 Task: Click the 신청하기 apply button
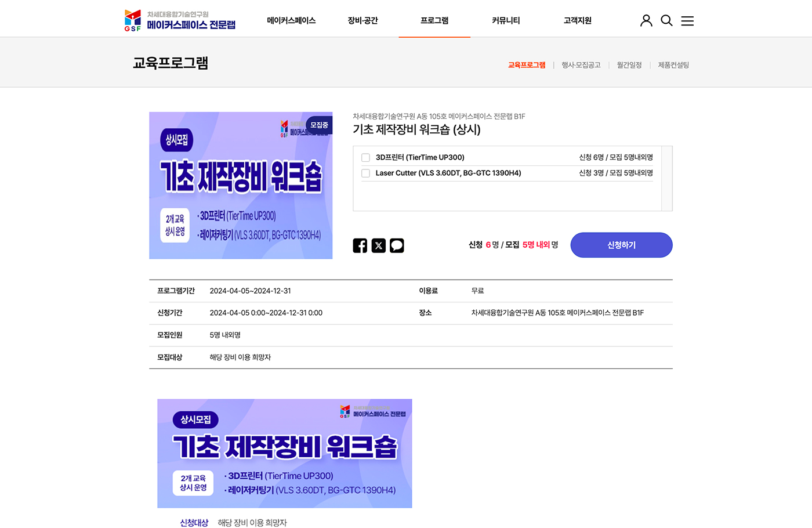coord(621,245)
